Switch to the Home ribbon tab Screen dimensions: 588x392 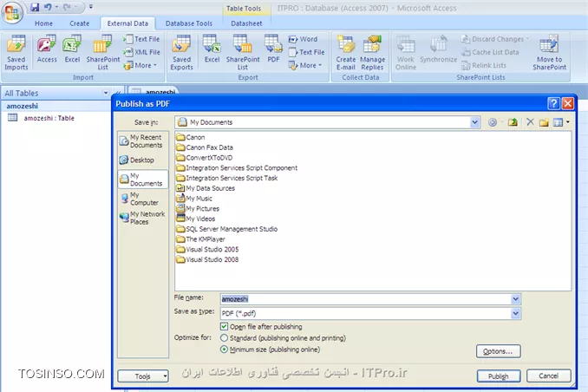point(43,23)
